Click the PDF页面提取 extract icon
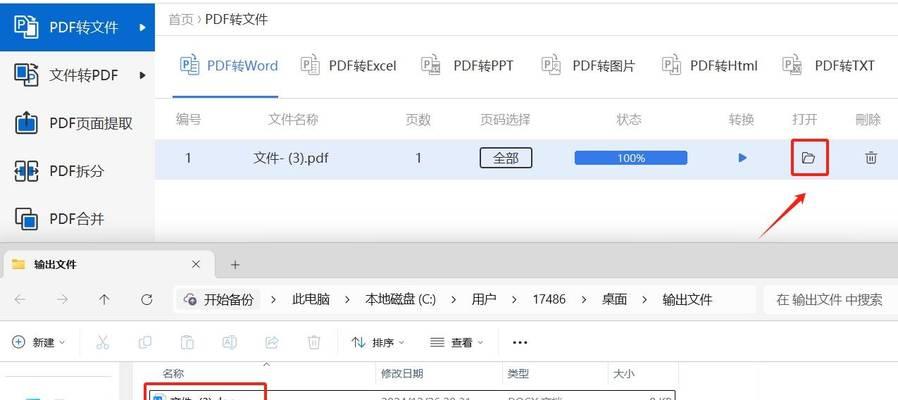Screen dimensions: 898x400 point(26,123)
